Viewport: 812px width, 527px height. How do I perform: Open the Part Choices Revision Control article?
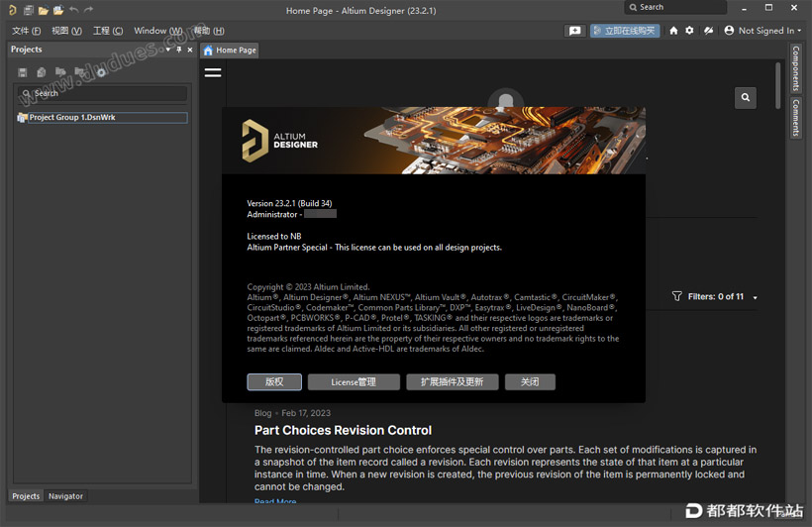tap(343, 430)
